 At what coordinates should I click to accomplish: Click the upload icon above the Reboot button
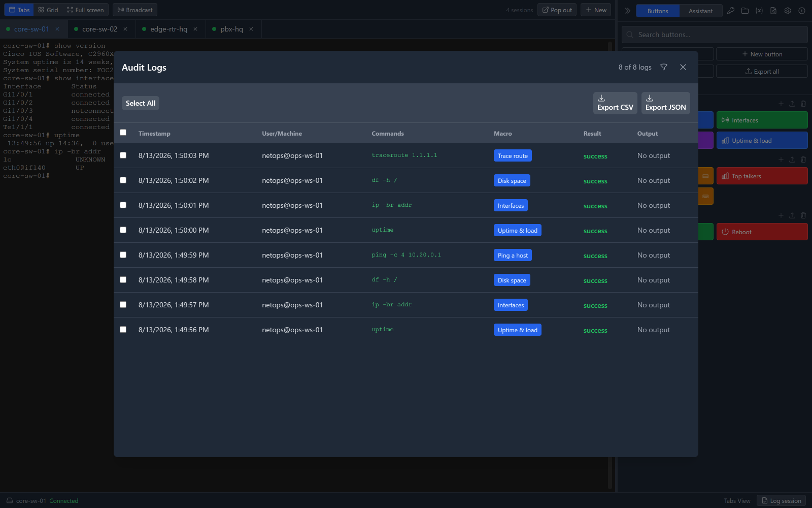click(x=792, y=215)
